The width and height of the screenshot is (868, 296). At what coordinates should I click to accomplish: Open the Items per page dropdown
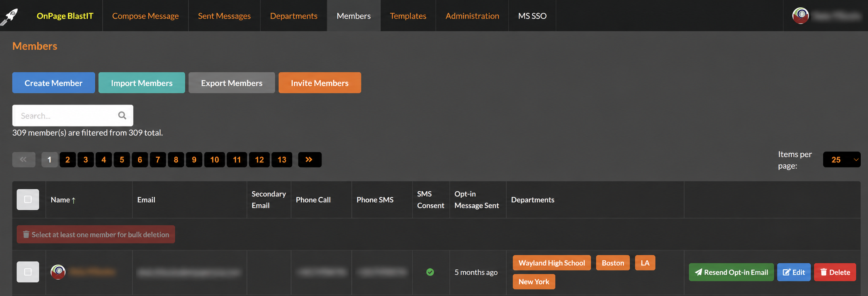(x=842, y=160)
